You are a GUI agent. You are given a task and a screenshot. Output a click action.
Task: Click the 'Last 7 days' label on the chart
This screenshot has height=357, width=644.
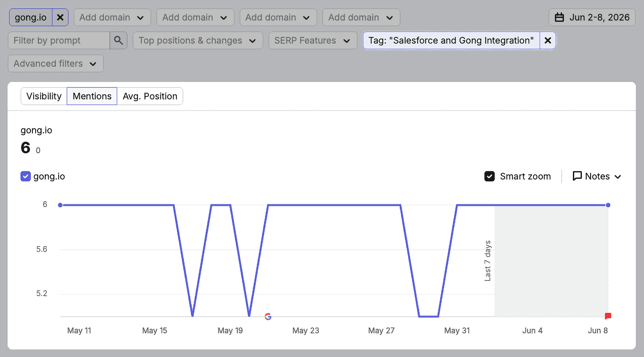click(x=488, y=261)
